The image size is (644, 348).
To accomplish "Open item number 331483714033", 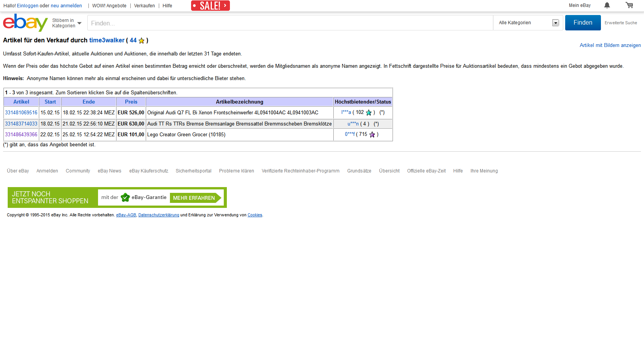I will (x=21, y=124).
